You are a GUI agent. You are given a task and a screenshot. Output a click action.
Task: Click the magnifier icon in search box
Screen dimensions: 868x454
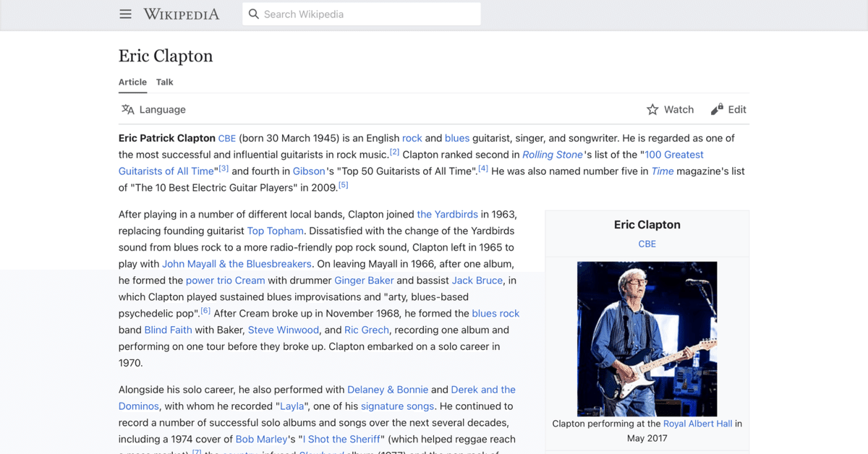(x=253, y=14)
